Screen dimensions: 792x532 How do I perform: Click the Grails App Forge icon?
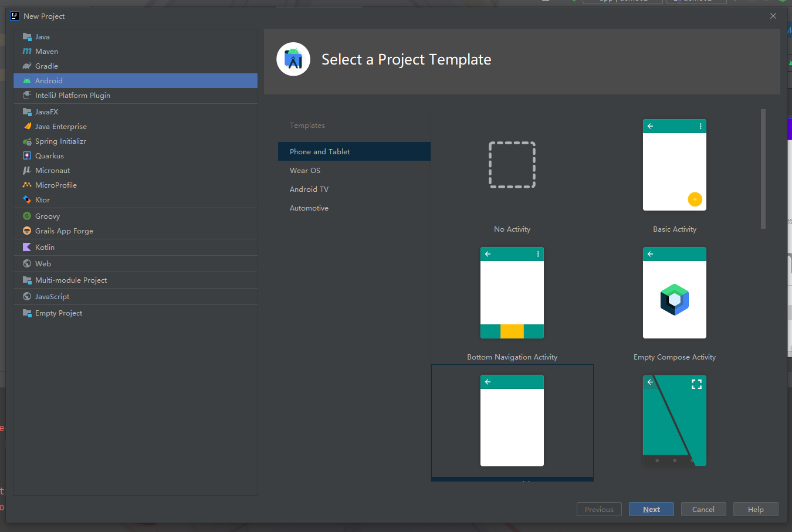(27, 231)
